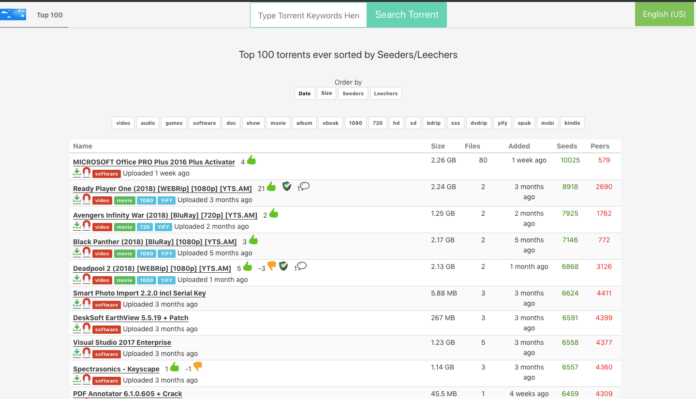This screenshot has width=696, height=399.
Task: Click the site logo in the top left
Action: [x=13, y=15]
